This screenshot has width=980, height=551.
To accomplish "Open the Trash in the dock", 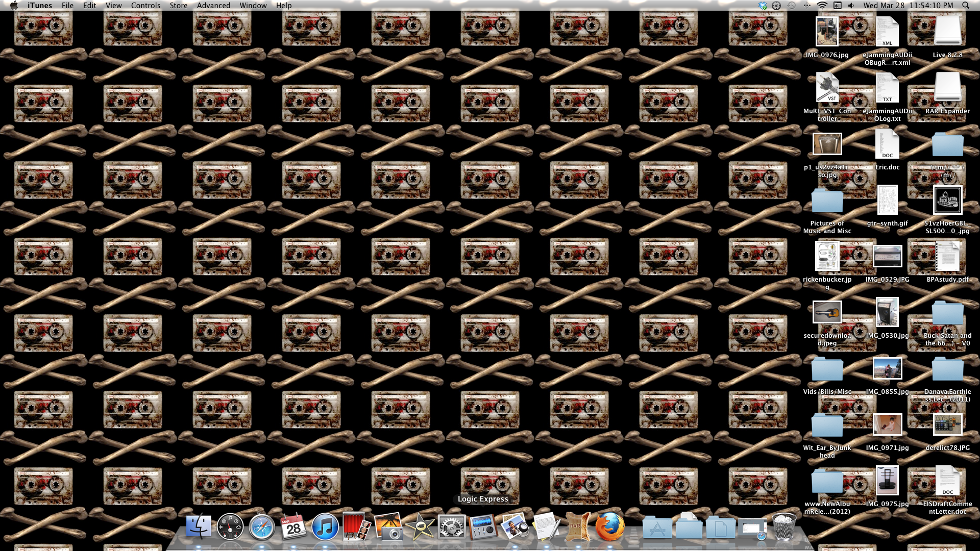I will click(x=783, y=527).
